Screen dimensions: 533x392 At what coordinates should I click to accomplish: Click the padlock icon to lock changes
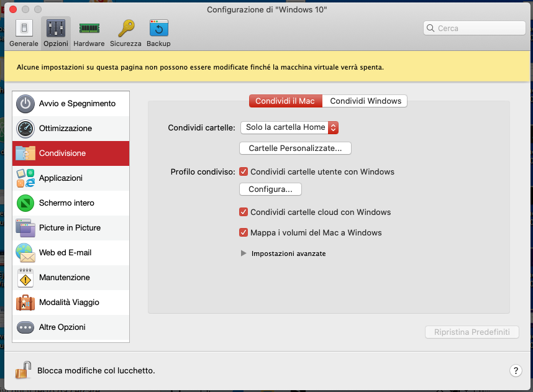pos(24,370)
